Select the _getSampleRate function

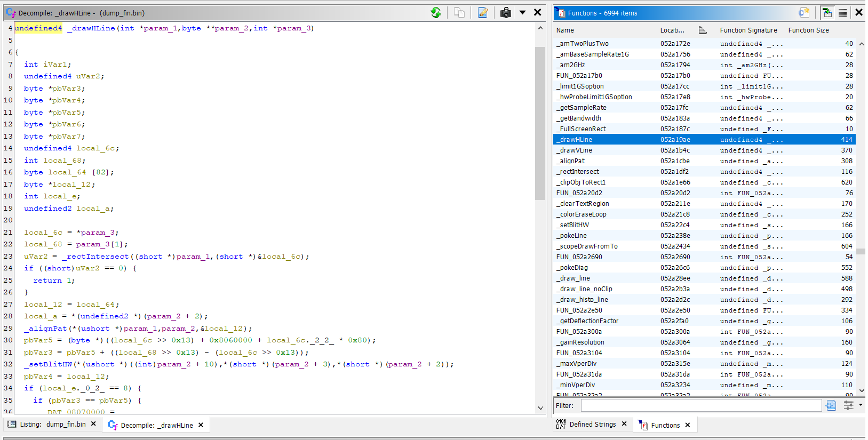click(704, 108)
